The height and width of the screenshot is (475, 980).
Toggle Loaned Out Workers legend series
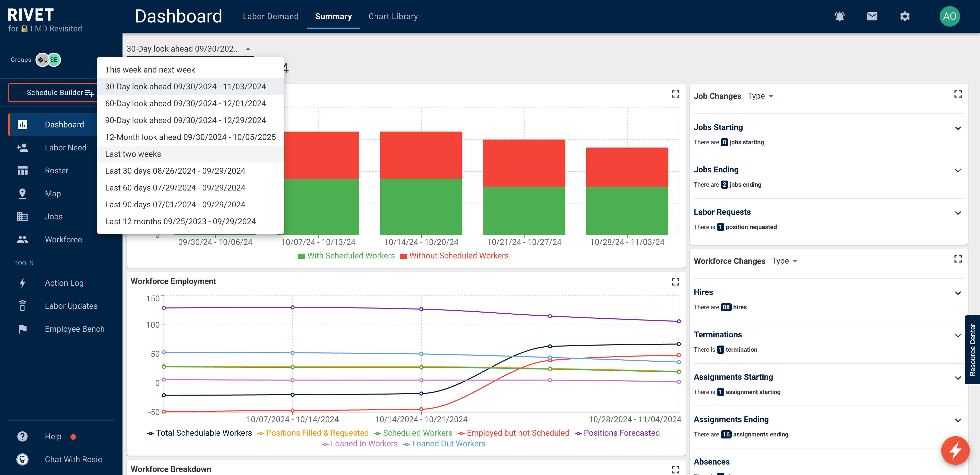tap(444, 444)
